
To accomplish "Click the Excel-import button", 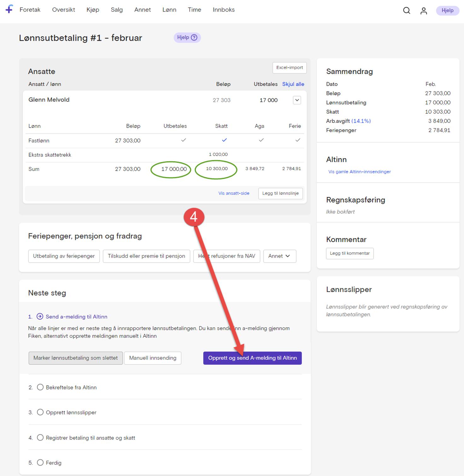I will tap(289, 68).
